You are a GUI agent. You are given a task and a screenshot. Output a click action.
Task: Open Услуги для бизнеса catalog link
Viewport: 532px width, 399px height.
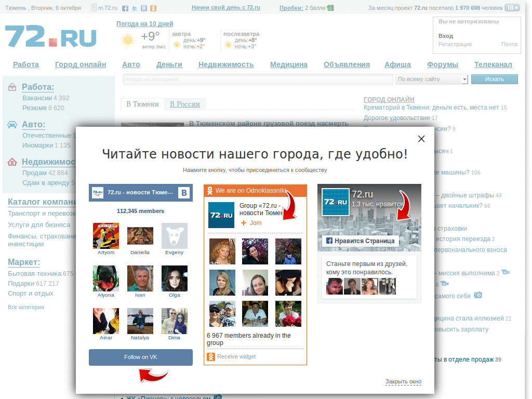coord(39,225)
